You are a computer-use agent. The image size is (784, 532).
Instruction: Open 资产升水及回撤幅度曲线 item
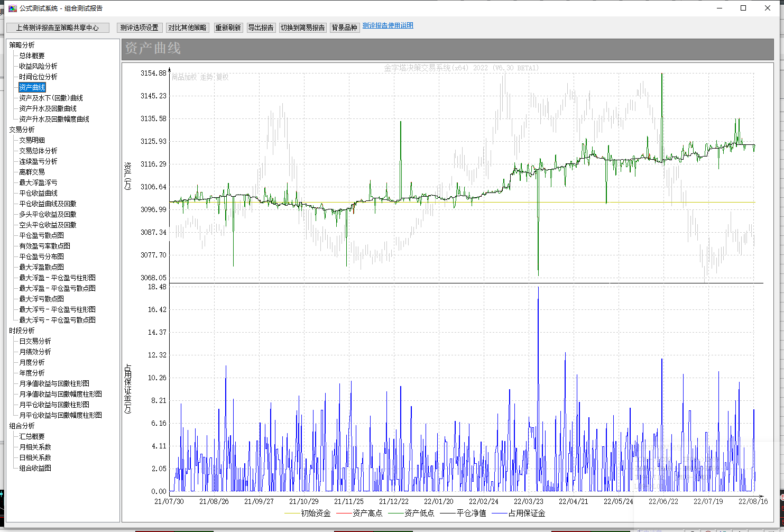point(54,119)
